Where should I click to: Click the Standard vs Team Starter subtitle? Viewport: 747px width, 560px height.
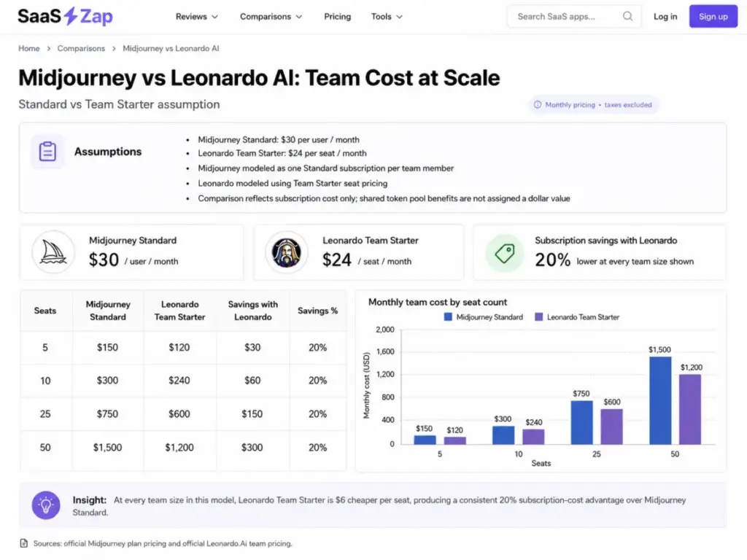tap(119, 105)
